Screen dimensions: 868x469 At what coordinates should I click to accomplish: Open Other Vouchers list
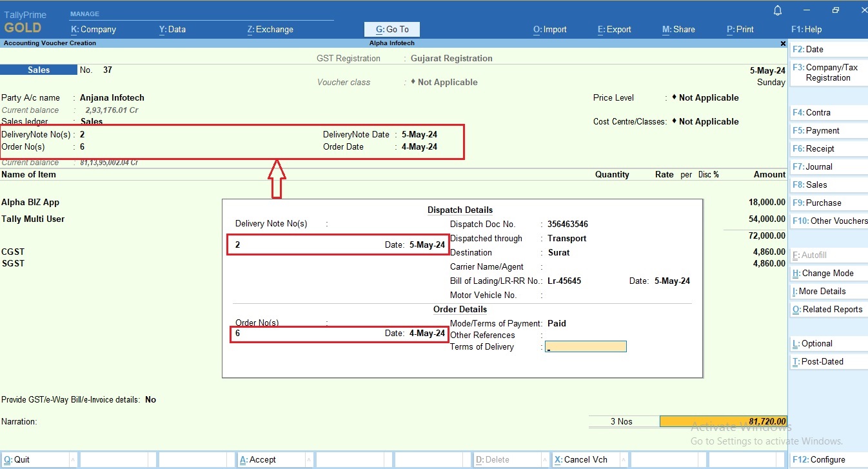coord(828,221)
